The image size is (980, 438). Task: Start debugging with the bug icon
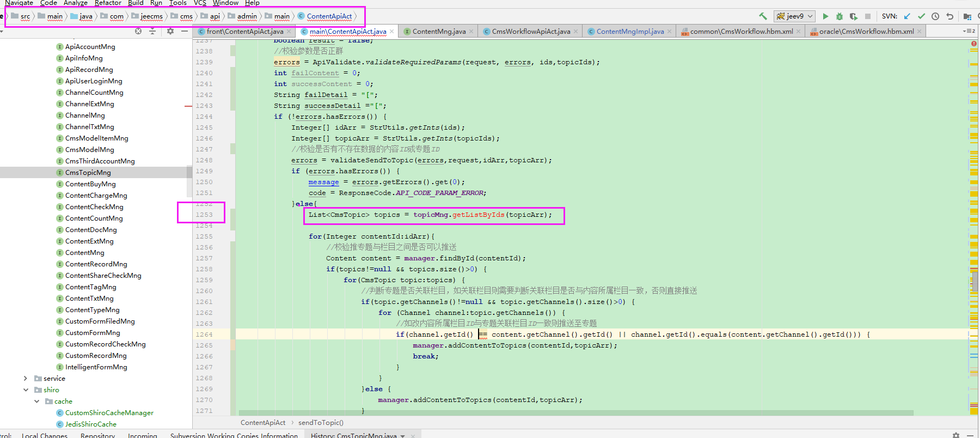tap(839, 16)
